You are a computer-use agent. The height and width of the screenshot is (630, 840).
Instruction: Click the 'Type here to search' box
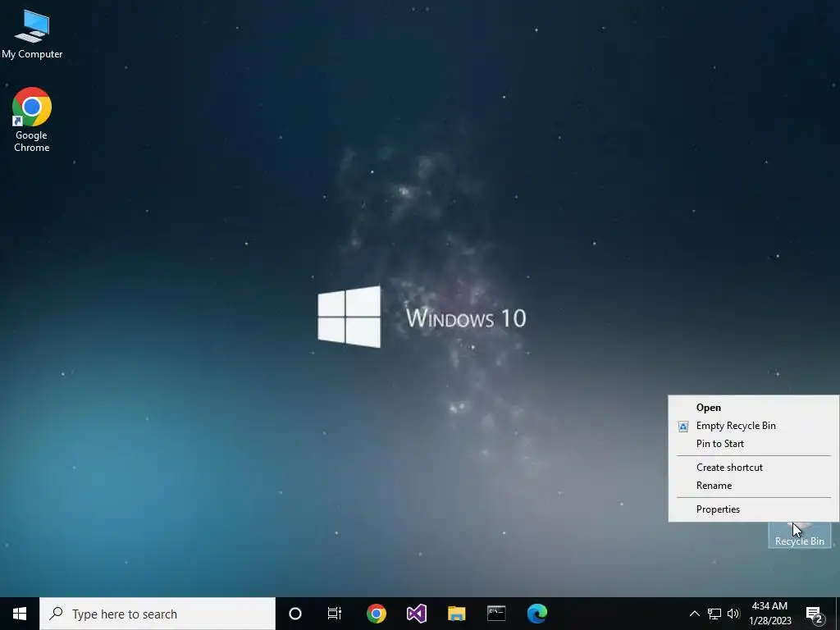[x=157, y=614]
